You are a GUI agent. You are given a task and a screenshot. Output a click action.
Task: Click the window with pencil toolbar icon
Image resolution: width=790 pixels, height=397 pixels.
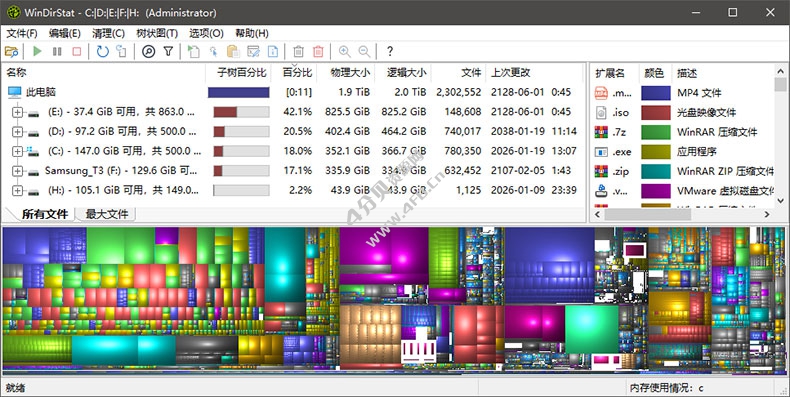point(253,51)
